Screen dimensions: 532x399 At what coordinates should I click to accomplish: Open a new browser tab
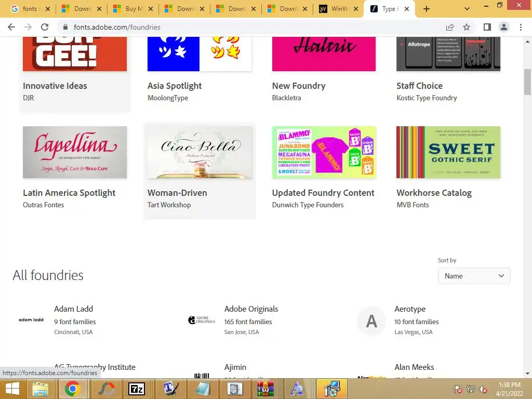point(427,9)
